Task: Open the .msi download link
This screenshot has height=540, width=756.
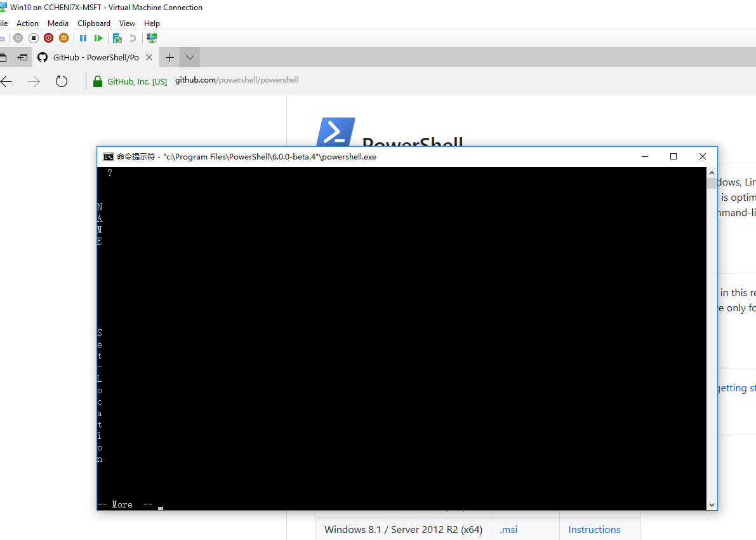Action: point(508,529)
